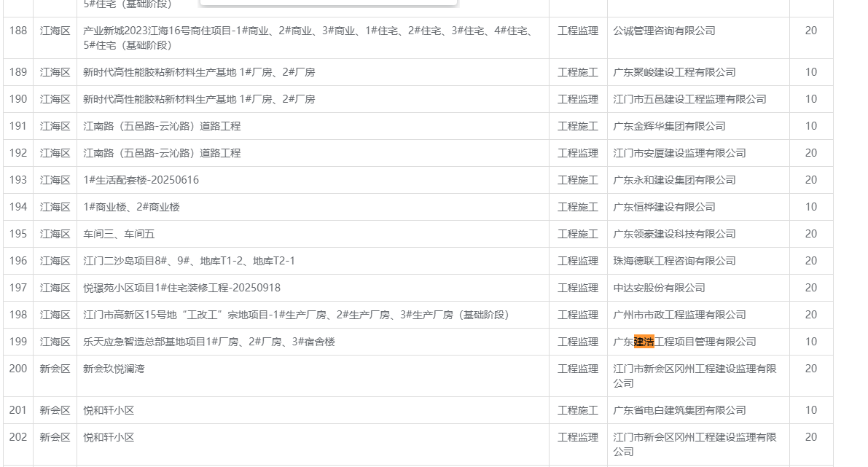Select 珠海德联工程咨询有限公司 company
This screenshot has height=467, width=868.
(x=674, y=261)
